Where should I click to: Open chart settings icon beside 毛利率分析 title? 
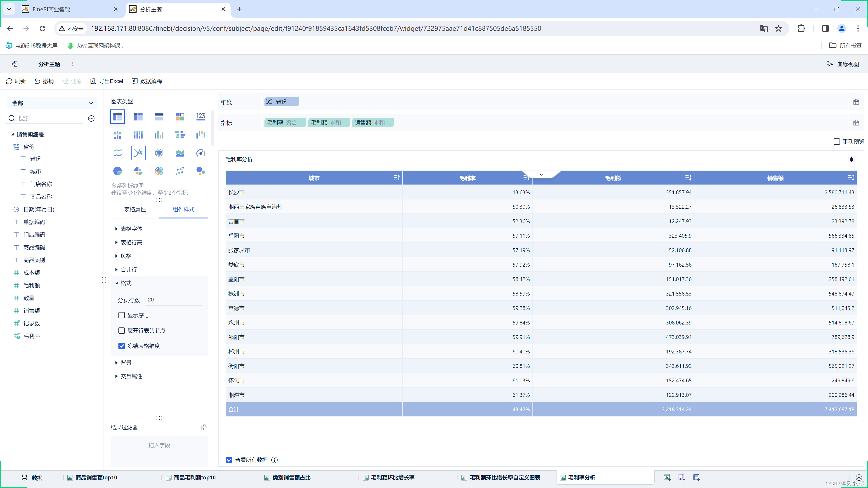coord(851,159)
